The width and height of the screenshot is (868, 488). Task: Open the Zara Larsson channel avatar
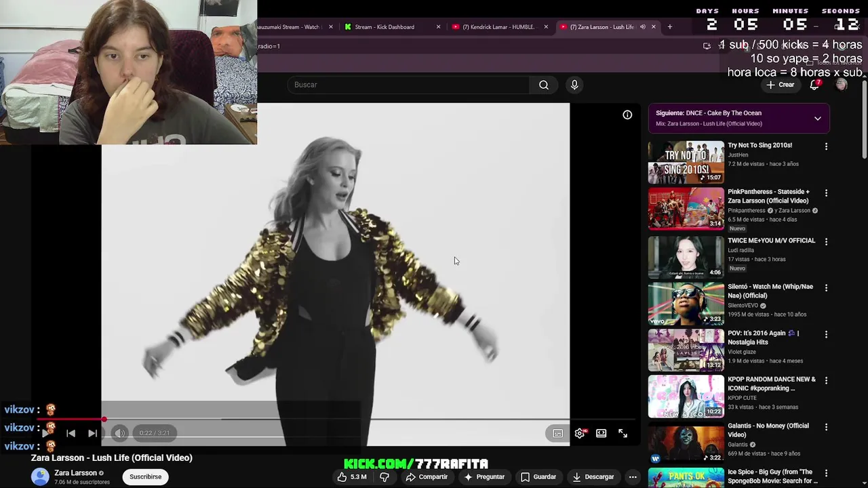(40, 476)
